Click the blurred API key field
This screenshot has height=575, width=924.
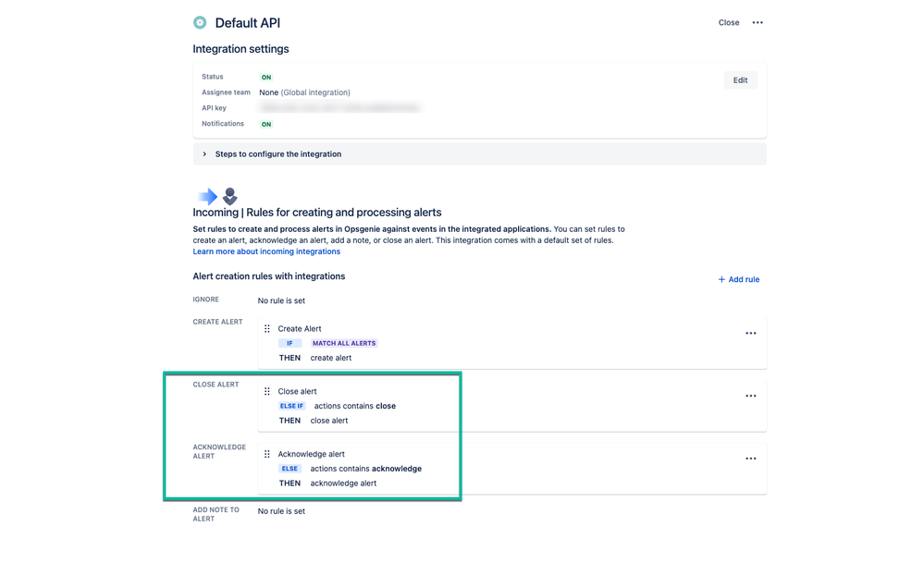click(340, 108)
